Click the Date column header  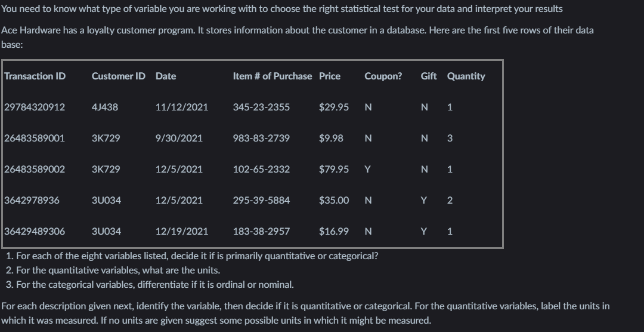click(165, 76)
